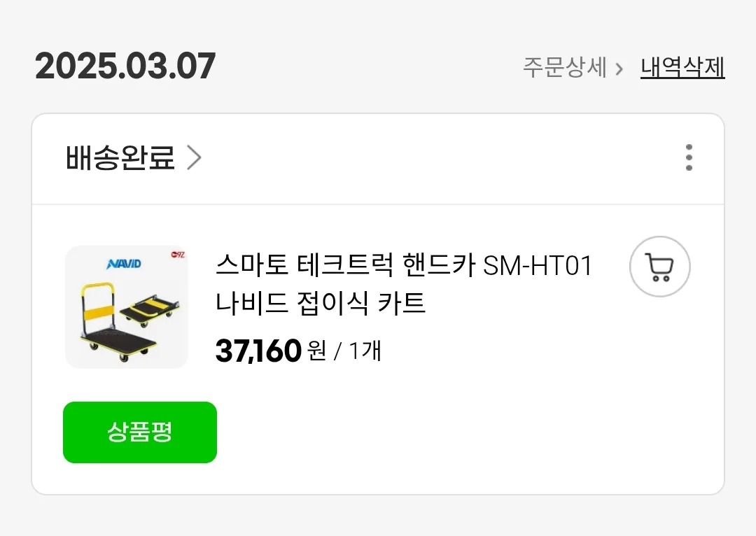Screen dimensions: 756x536
Task: Click the 나비드 접이식 카트 title line
Action: [321, 304]
